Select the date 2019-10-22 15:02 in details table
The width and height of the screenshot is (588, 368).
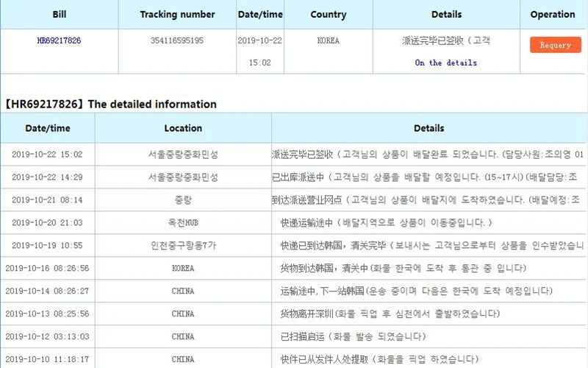tap(47, 155)
